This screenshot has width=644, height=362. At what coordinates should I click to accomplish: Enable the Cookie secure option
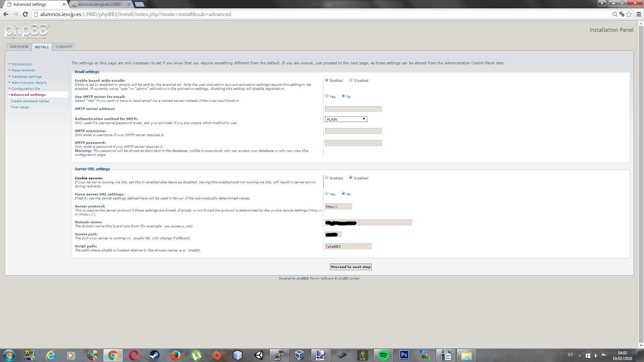pos(327,178)
